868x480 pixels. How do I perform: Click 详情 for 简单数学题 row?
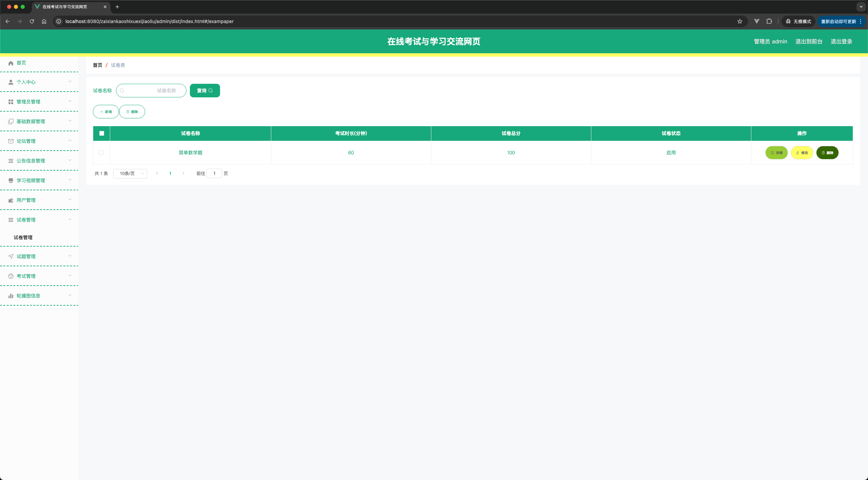click(x=776, y=153)
